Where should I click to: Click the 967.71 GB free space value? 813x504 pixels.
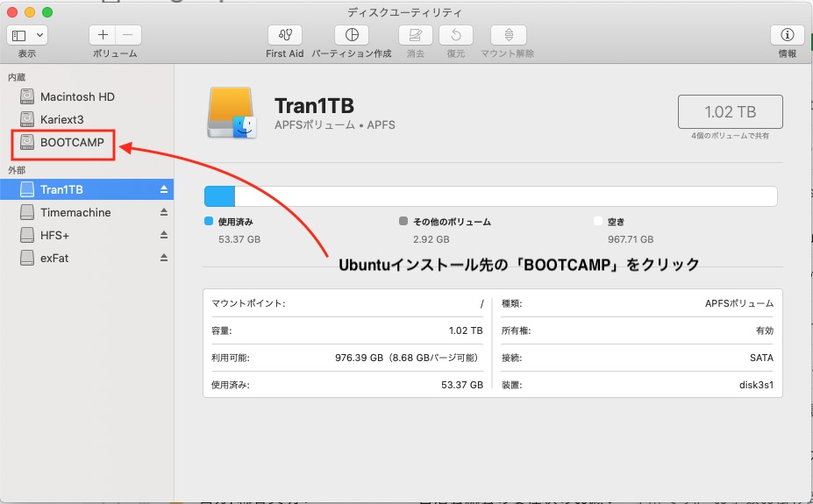tap(631, 239)
